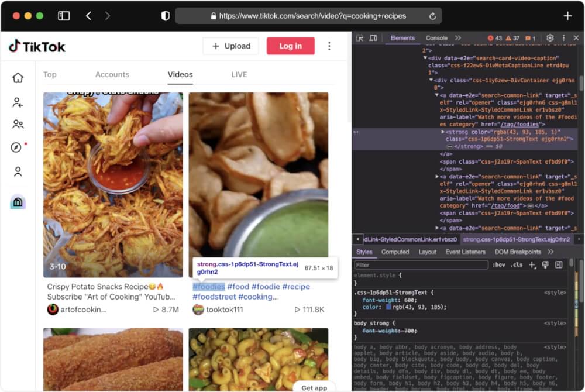Click the three-dot menu beside Log in
This screenshot has width=585, height=392.
329,46
